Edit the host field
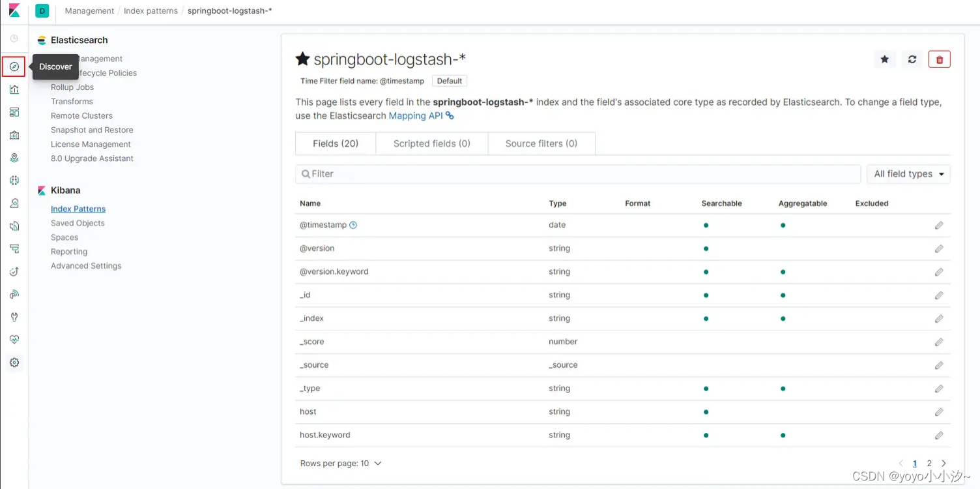This screenshot has width=980, height=489. 939,412
